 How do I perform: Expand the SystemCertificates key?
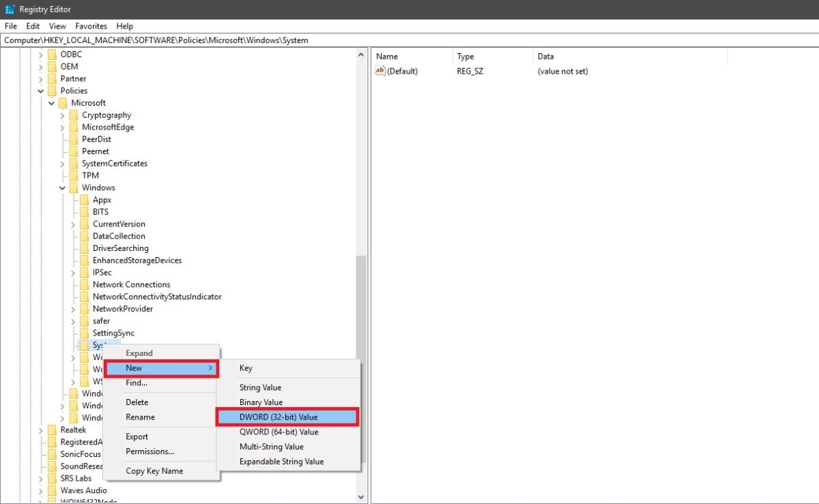pyautogui.click(x=61, y=163)
